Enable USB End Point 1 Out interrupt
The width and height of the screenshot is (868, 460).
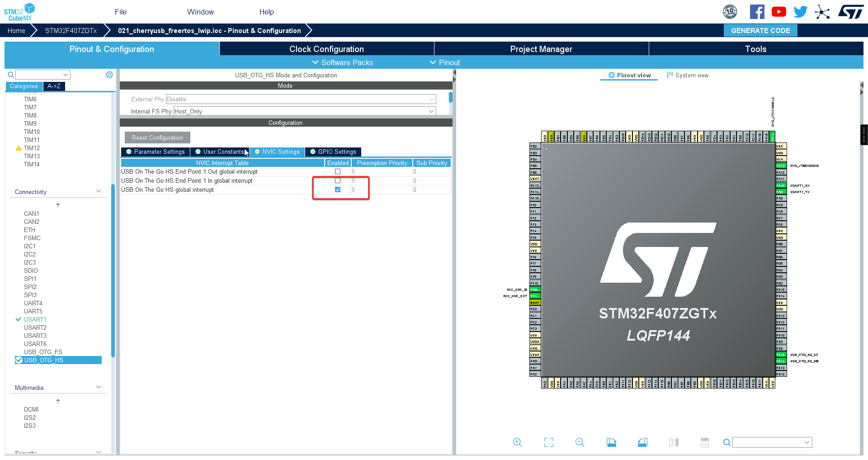[337, 171]
